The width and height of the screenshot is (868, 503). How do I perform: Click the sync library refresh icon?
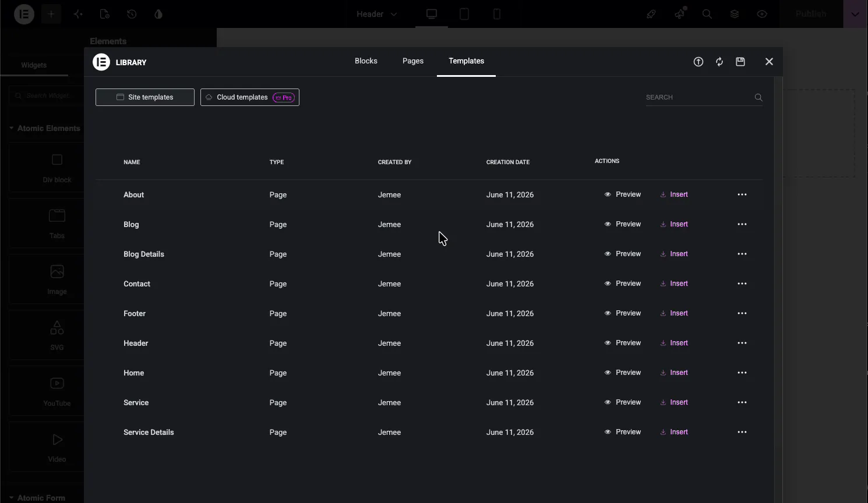[719, 62]
